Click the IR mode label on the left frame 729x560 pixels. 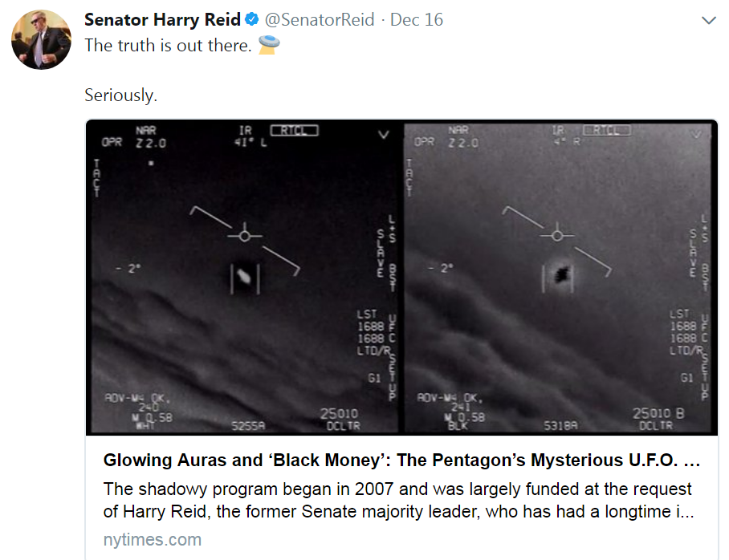pyautogui.click(x=246, y=128)
